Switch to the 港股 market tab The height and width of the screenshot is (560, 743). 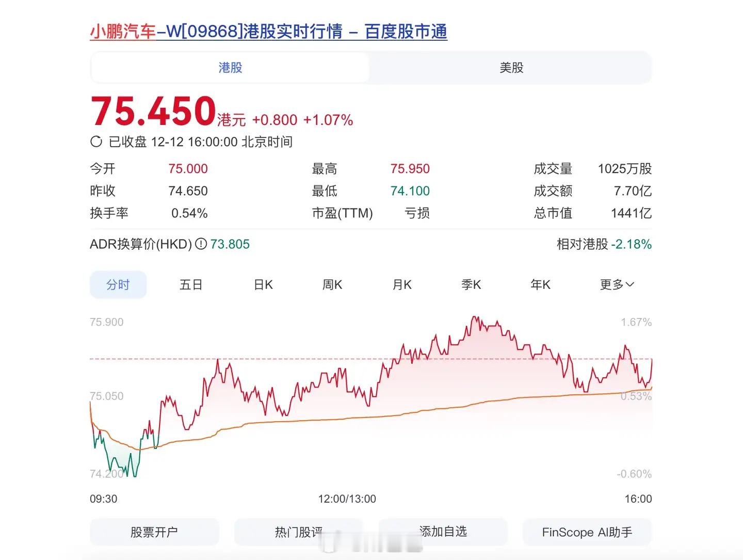point(230,68)
